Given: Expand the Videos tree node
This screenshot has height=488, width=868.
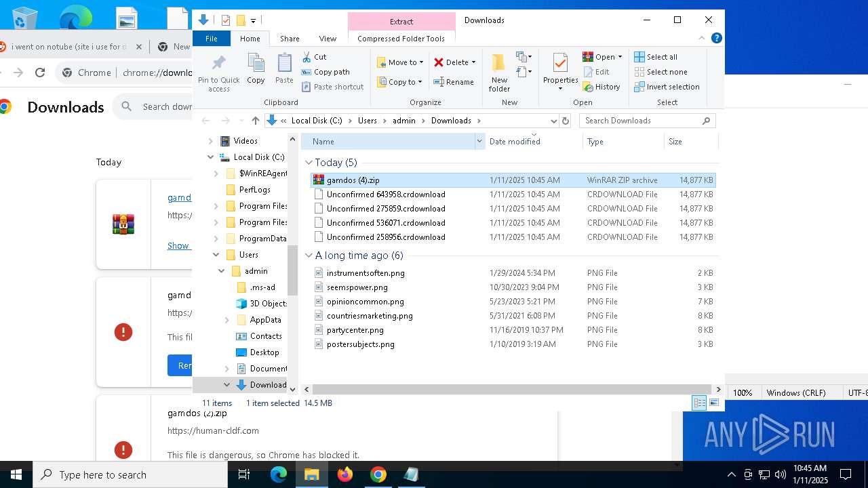Looking at the screenshot, I should click(x=210, y=141).
